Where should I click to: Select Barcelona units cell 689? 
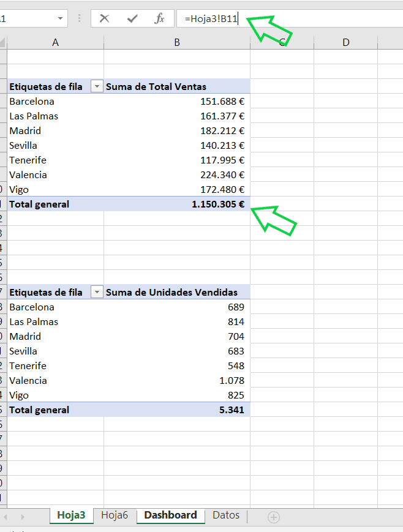[x=177, y=307]
